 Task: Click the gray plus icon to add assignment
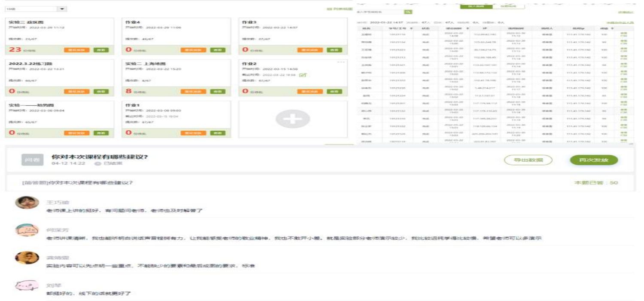pos(292,119)
